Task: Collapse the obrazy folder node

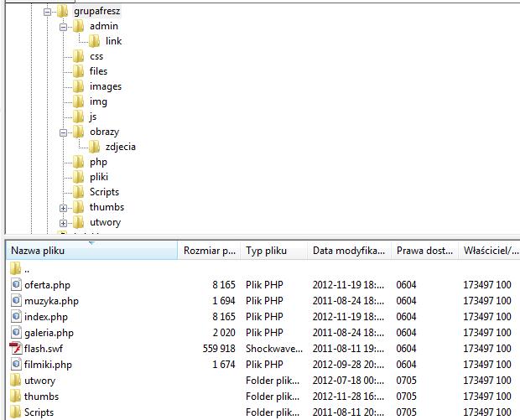Action: 64,132
